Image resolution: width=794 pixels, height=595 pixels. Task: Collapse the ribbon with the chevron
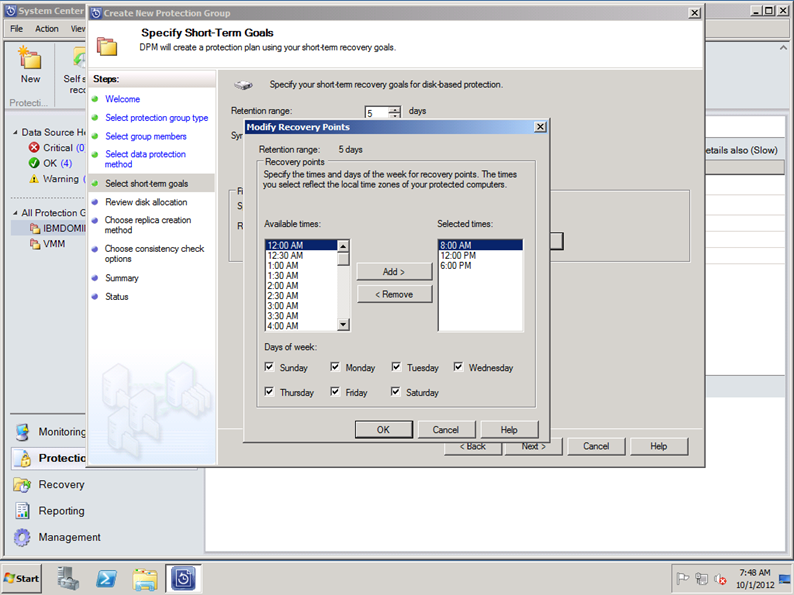pos(783,48)
